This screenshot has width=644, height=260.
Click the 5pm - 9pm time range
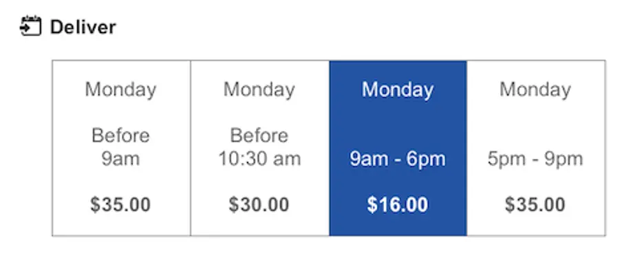(535, 160)
